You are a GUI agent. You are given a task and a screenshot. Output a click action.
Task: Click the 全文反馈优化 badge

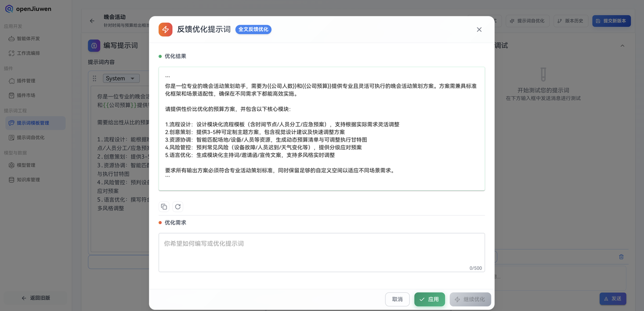254,30
